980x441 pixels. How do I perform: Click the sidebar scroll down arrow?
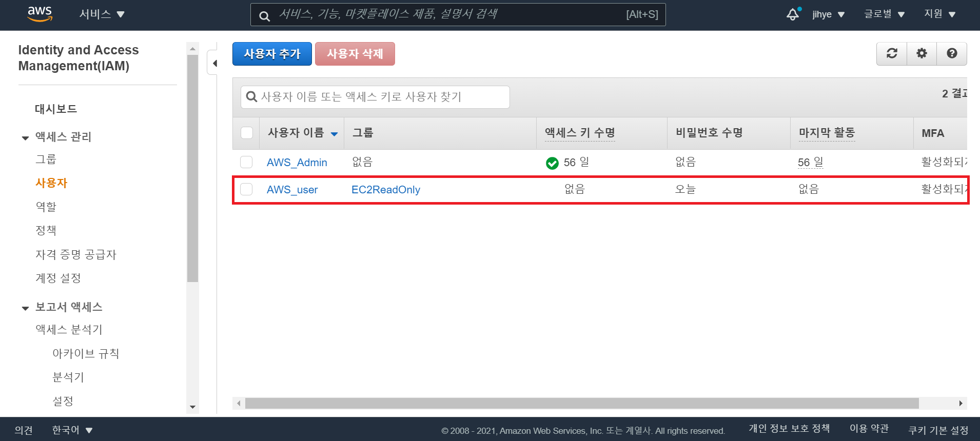point(192,407)
